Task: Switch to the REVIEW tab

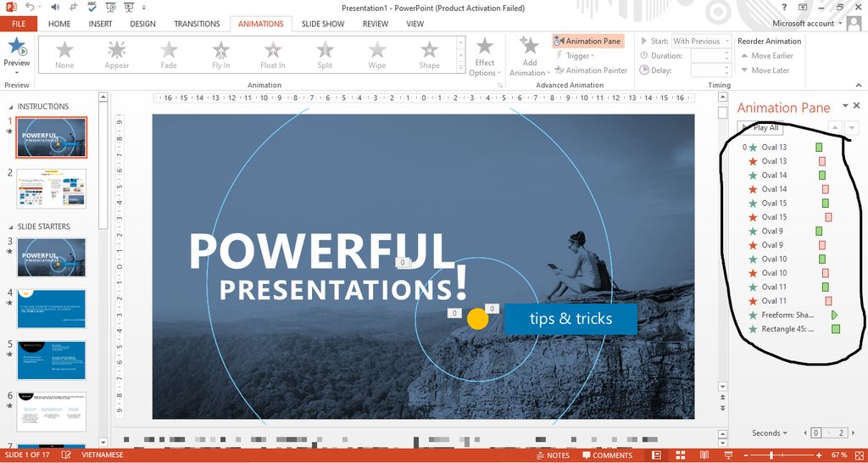Action: (376, 24)
